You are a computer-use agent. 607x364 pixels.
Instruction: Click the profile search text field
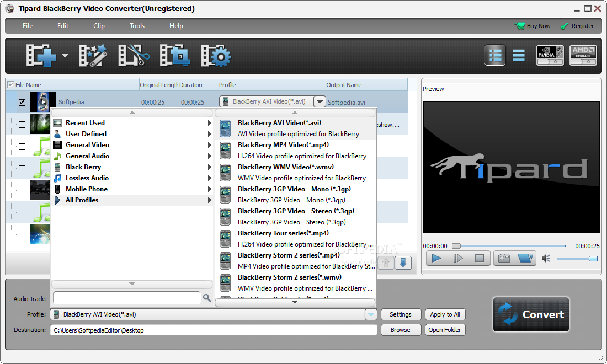pos(127,298)
